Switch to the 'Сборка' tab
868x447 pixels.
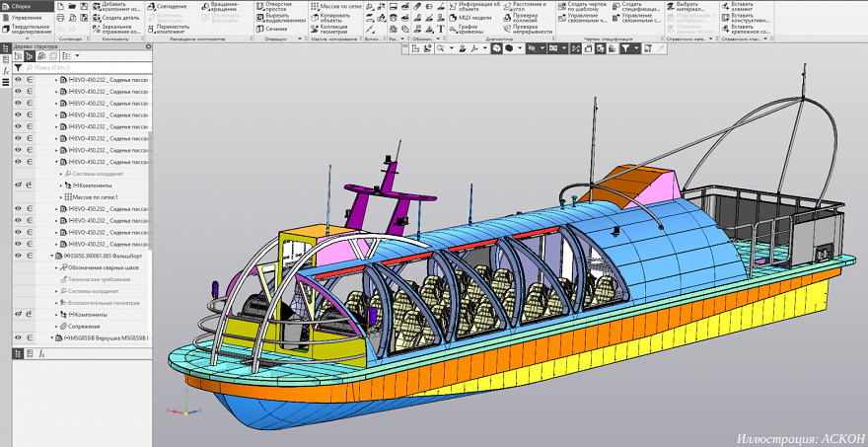(x=21, y=6)
